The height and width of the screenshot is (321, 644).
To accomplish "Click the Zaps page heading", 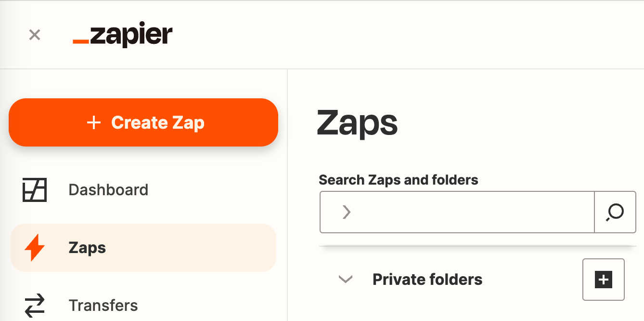I will click(x=358, y=124).
